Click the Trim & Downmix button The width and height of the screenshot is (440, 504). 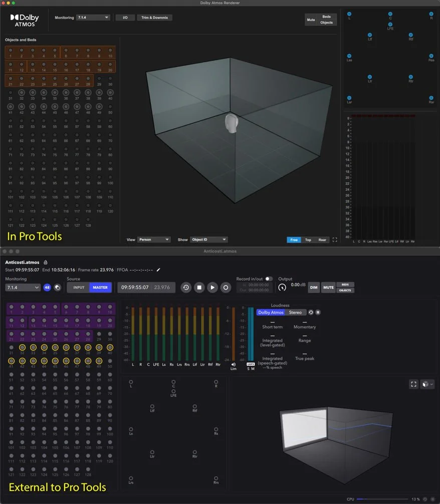pyautogui.click(x=154, y=17)
